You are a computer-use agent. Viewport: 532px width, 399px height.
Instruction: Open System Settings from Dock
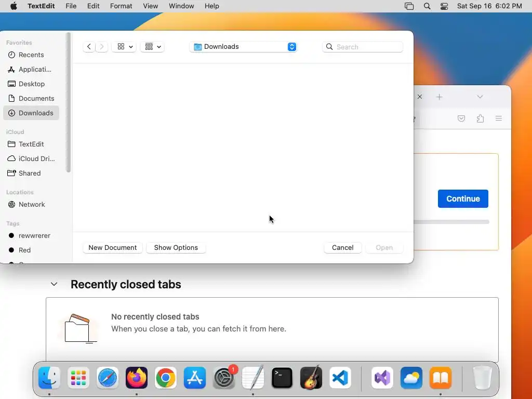pos(224,378)
